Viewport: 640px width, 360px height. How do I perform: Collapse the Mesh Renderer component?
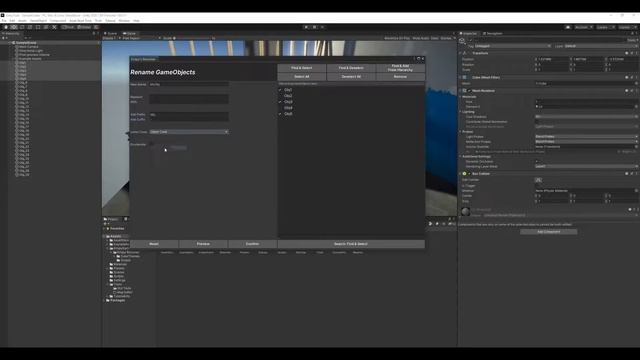tap(461, 91)
